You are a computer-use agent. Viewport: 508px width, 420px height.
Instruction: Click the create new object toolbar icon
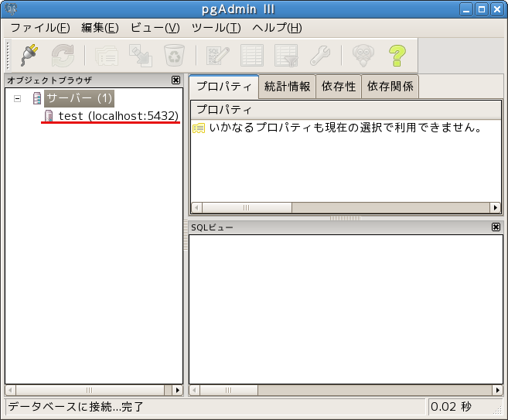tap(141, 56)
